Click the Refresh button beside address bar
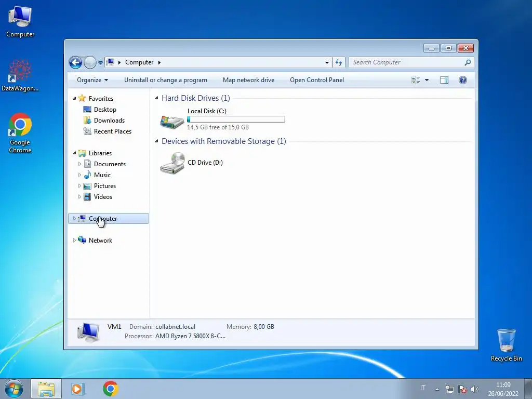 [339, 62]
